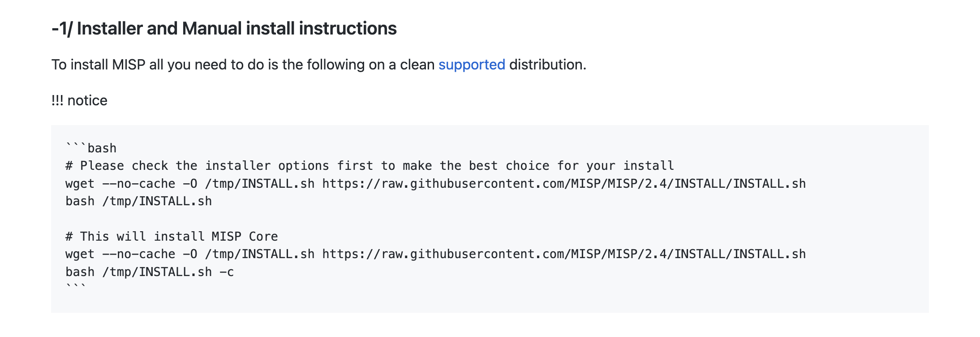The width and height of the screenshot is (980, 337).
Task: Click "/tmp/INSTALL.sh" in the first wget command
Action: tap(260, 184)
